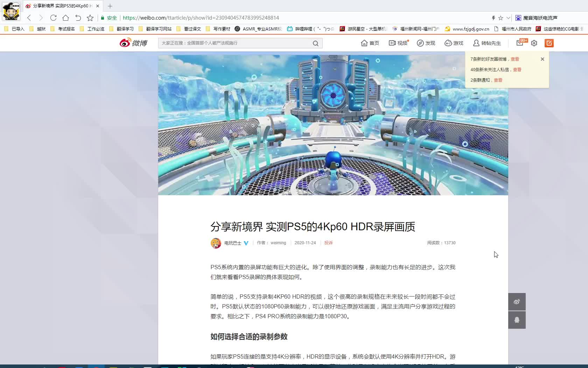The height and width of the screenshot is (368, 588).
Task: View 40 new unfollowed private messages link
Action: click(x=517, y=70)
